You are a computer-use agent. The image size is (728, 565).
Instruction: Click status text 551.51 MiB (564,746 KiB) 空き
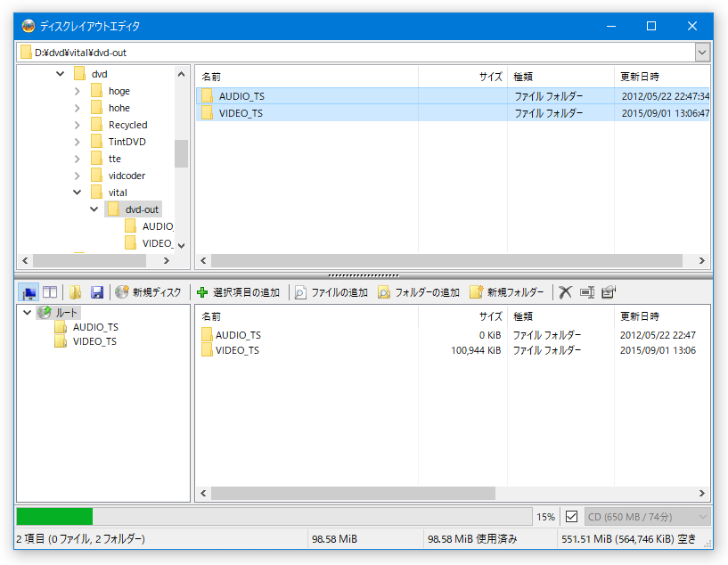628,539
